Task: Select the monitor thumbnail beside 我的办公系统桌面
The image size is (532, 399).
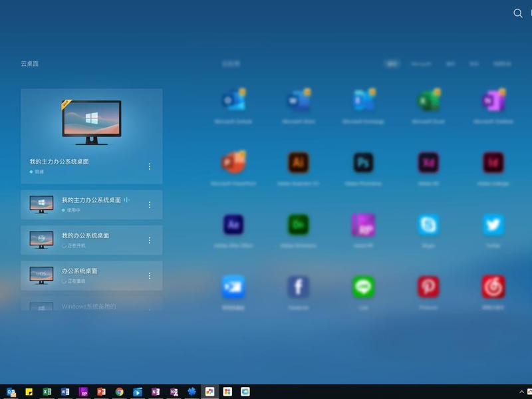Action: (x=41, y=240)
